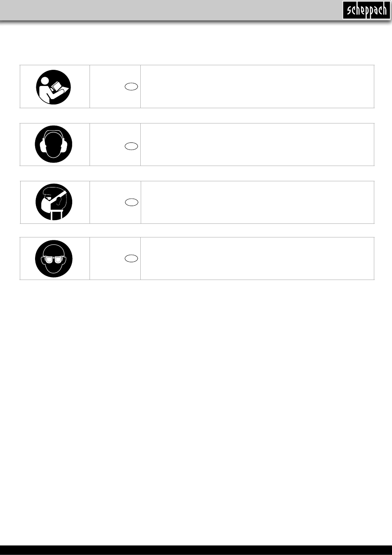The width and height of the screenshot is (392, 555).
Task: Click the blank description box for safety goggles
Action: (257, 259)
